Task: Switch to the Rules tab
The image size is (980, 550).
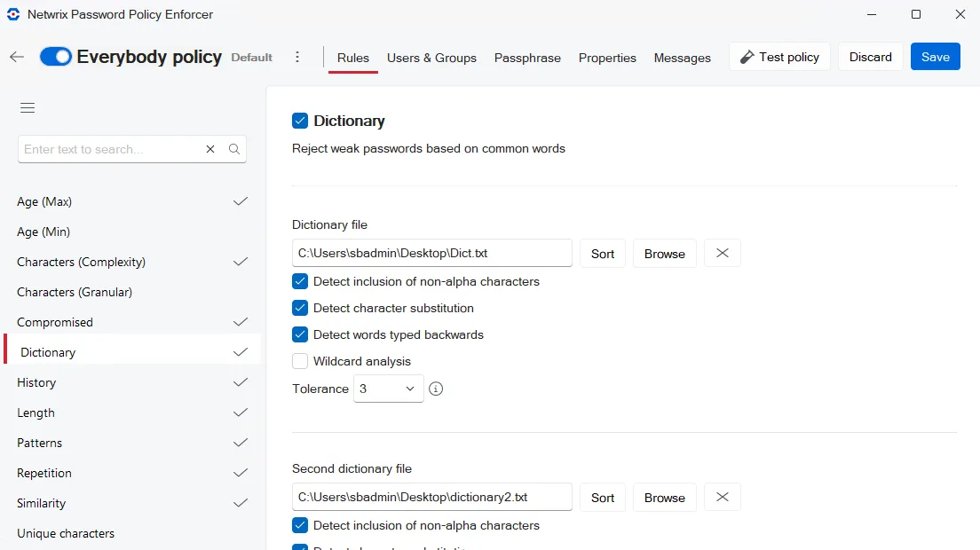Action: pos(353,58)
